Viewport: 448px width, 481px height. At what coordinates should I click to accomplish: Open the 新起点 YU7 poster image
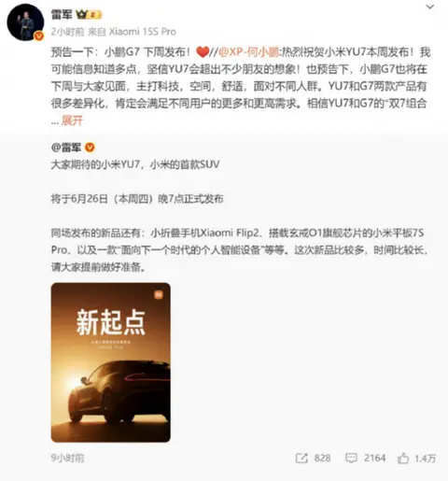(x=111, y=362)
